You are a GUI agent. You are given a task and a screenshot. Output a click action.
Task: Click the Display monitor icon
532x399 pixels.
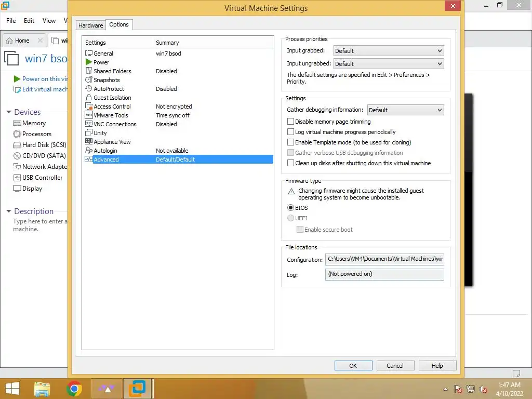(17, 188)
